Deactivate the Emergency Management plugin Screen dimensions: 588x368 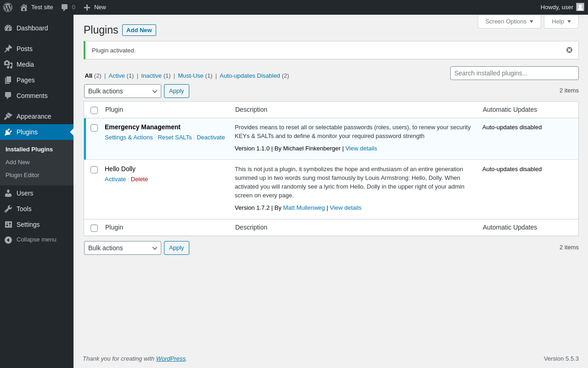pyautogui.click(x=211, y=138)
